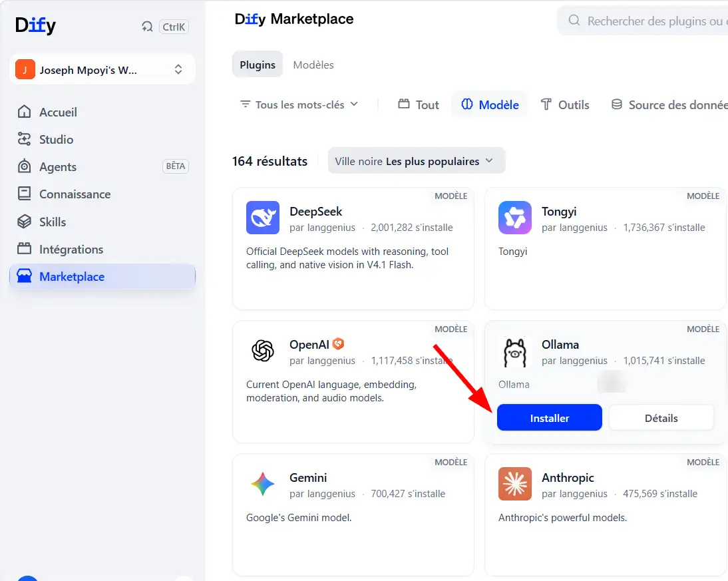Open workspace avatar J icon

point(25,70)
